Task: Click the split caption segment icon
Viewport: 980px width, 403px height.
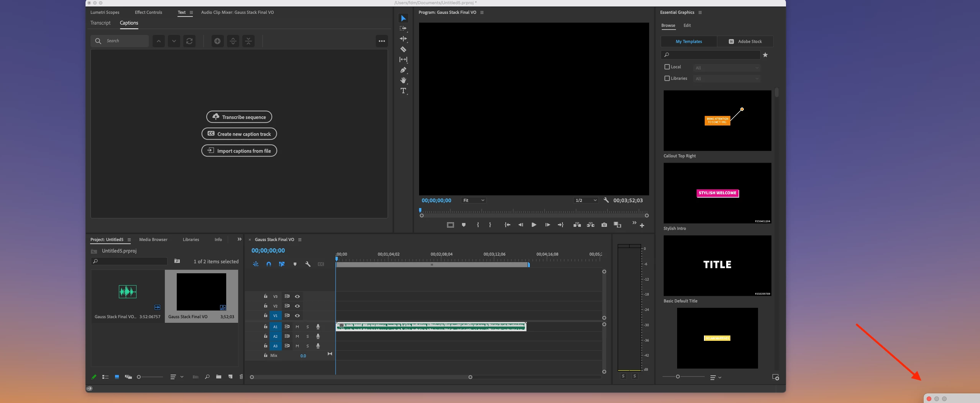Action: click(233, 41)
